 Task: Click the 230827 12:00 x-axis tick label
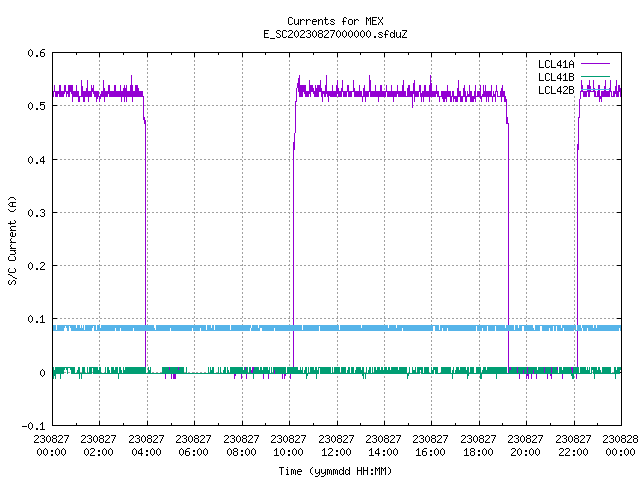click(336, 446)
